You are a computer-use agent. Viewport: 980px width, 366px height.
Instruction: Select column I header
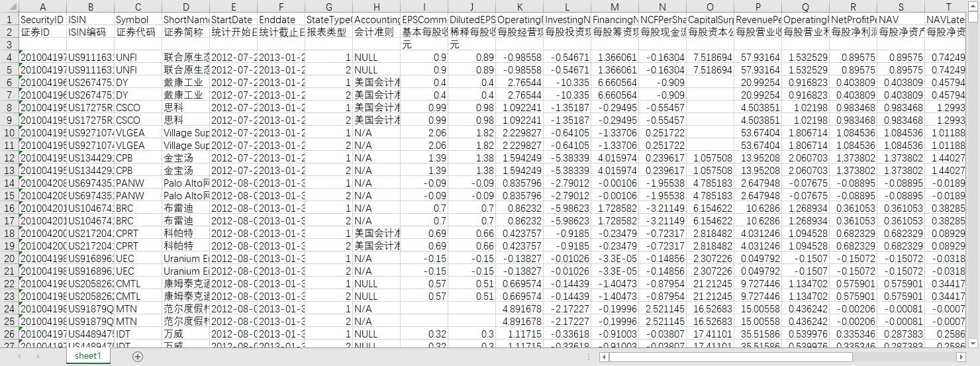pos(424,7)
